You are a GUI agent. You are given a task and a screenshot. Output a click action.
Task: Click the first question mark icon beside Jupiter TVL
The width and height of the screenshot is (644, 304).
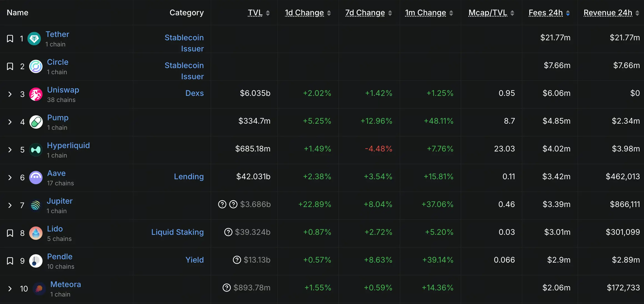click(222, 204)
